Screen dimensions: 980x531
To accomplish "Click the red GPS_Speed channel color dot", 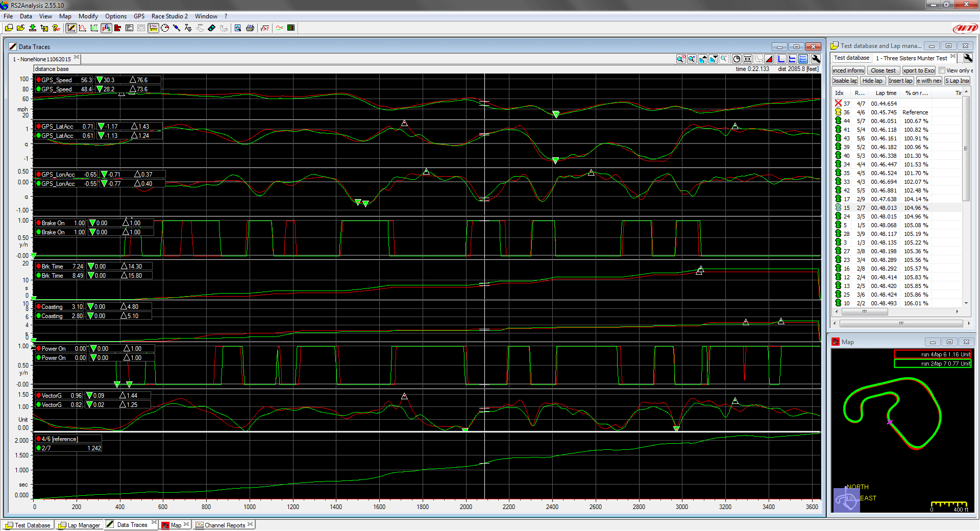I will pyautogui.click(x=38, y=80).
